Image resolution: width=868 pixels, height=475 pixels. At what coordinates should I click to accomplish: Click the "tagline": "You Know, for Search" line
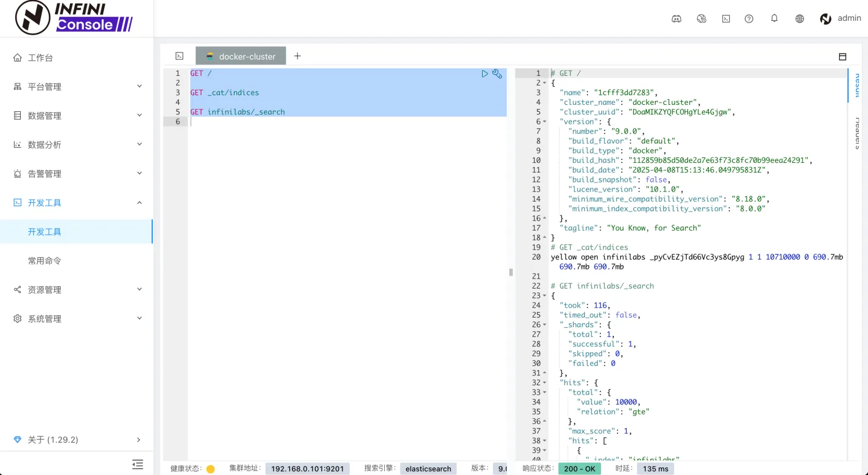pos(630,228)
